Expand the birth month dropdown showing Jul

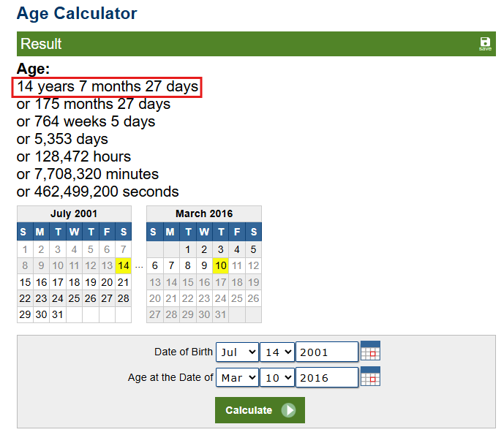(237, 352)
